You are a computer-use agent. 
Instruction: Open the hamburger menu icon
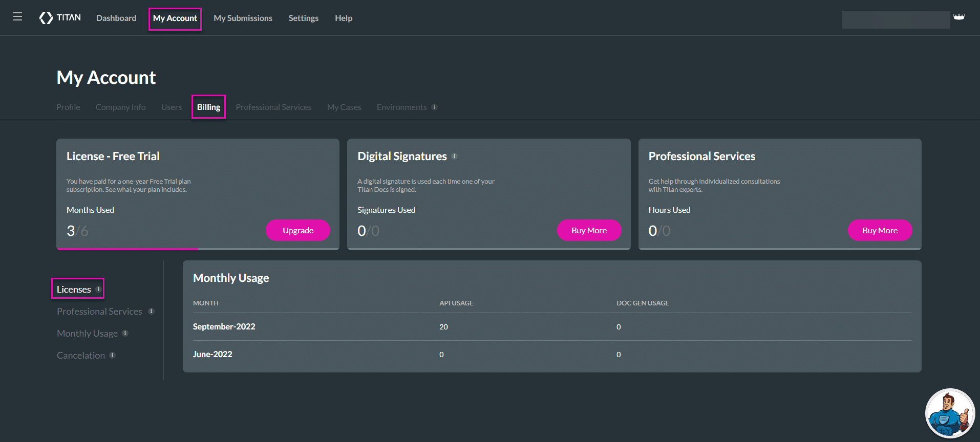[x=17, y=17]
